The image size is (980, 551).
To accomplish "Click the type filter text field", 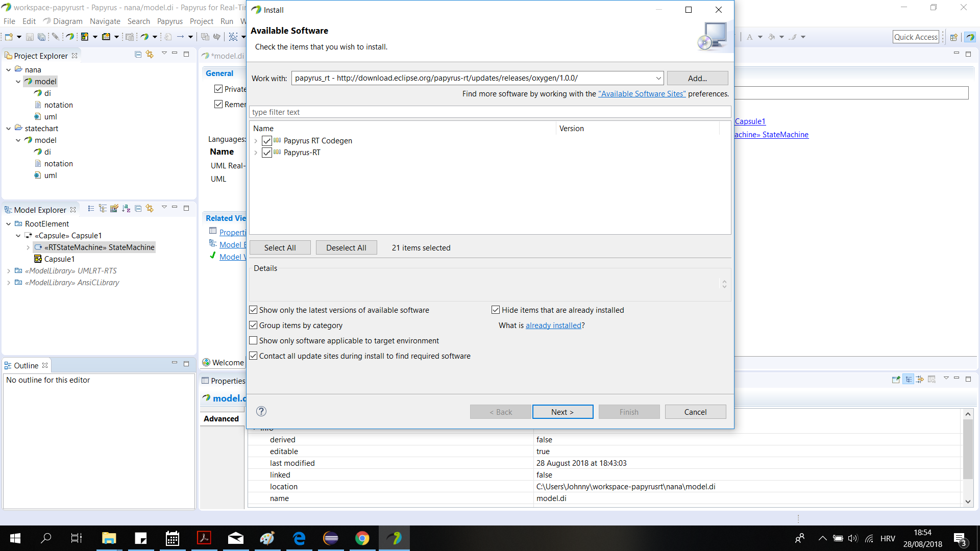I will click(x=490, y=112).
